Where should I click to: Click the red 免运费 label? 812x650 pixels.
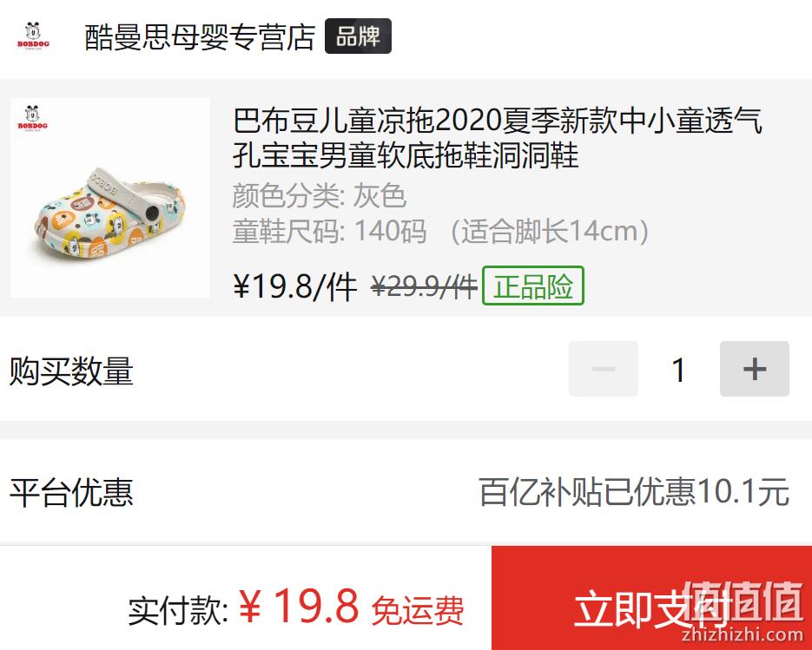[418, 611]
